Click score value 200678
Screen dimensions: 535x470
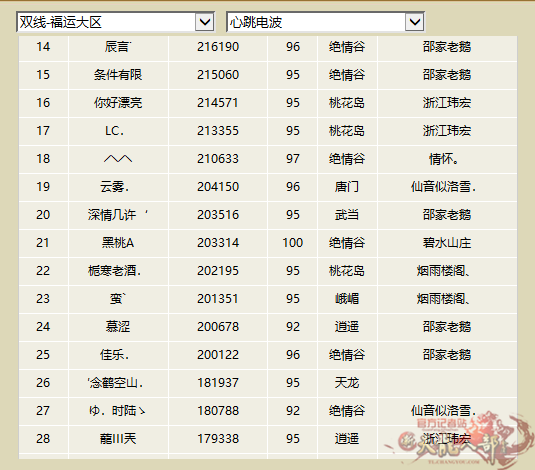[218, 327]
